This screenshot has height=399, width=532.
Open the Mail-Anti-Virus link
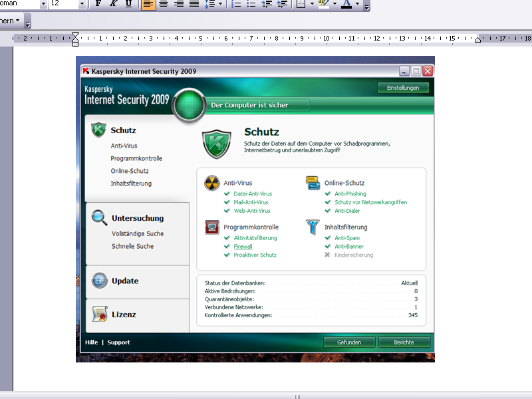pyautogui.click(x=251, y=202)
